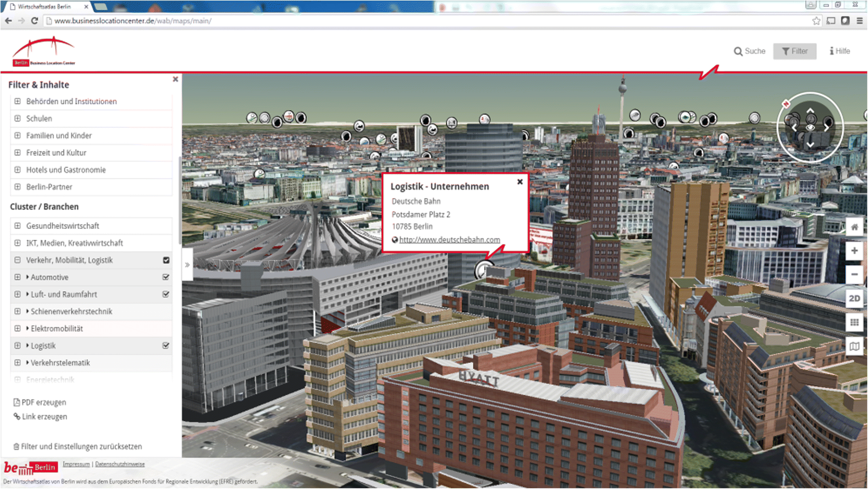Expand Behörden und Institutionen

click(17, 101)
